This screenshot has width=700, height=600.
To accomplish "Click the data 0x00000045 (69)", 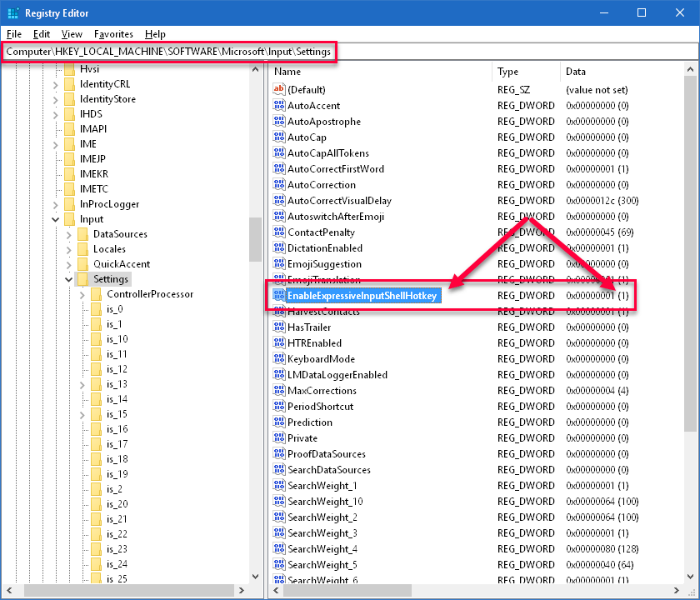I will pyautogui.click(x=599, y=232).
